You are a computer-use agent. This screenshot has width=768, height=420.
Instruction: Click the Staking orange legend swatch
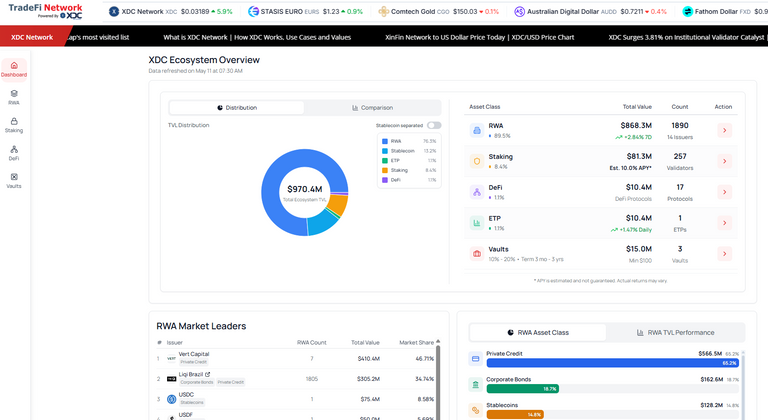pyautogui.click(x=385, y=170)
